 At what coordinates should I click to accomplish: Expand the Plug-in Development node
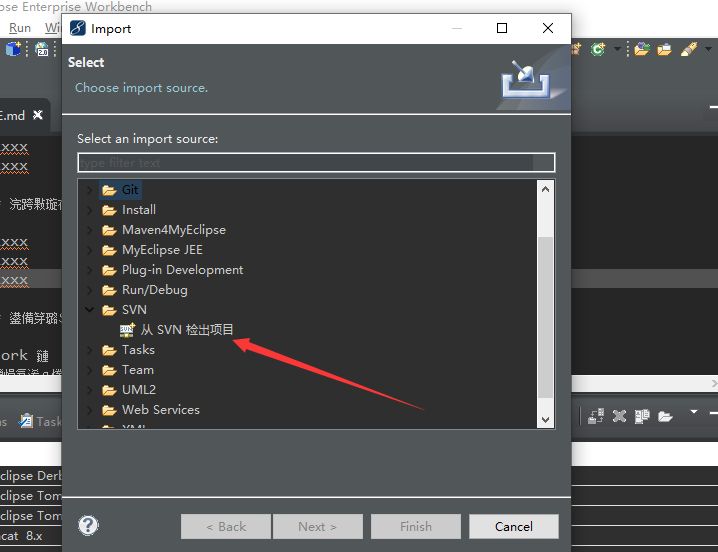pyautogui.click(x=90, y=270)
